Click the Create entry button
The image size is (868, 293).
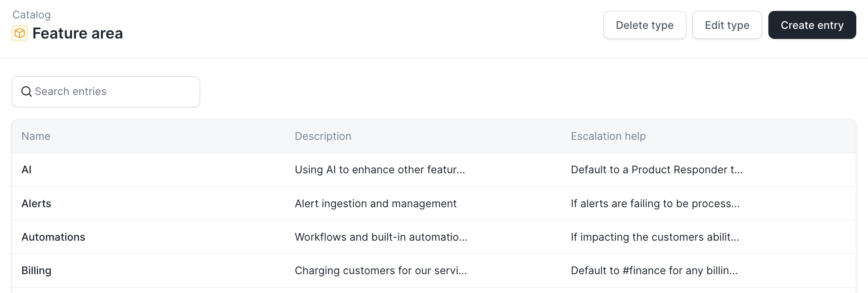[x=812, y=25]
